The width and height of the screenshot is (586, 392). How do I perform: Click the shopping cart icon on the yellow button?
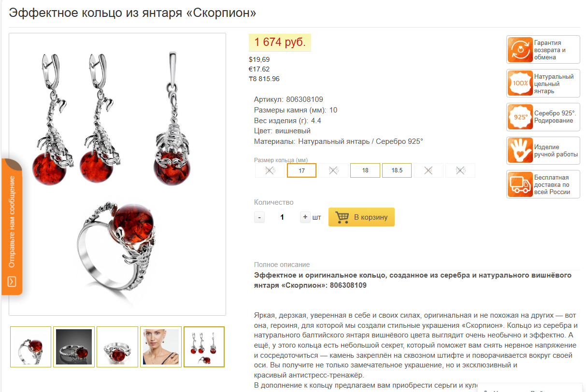tap(342, 217)
